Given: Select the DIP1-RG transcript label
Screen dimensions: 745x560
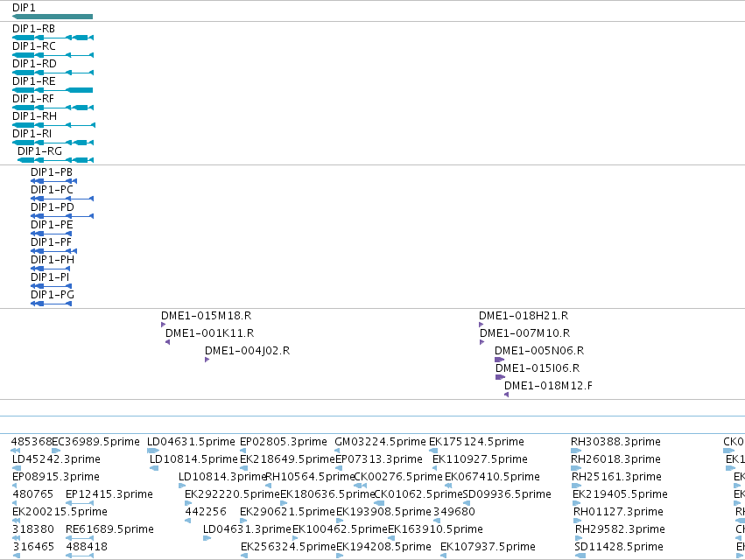Looking at the screenshot, I should tap(40, 151).
